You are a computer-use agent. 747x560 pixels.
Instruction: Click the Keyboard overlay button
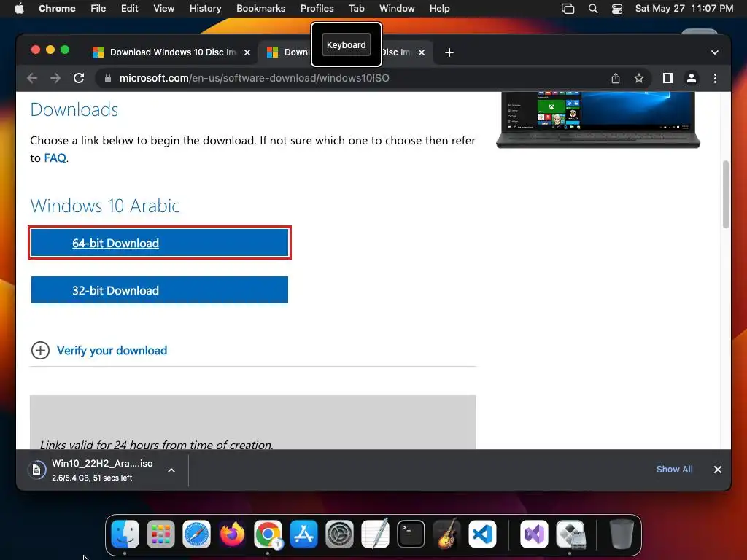click(347, 44)
